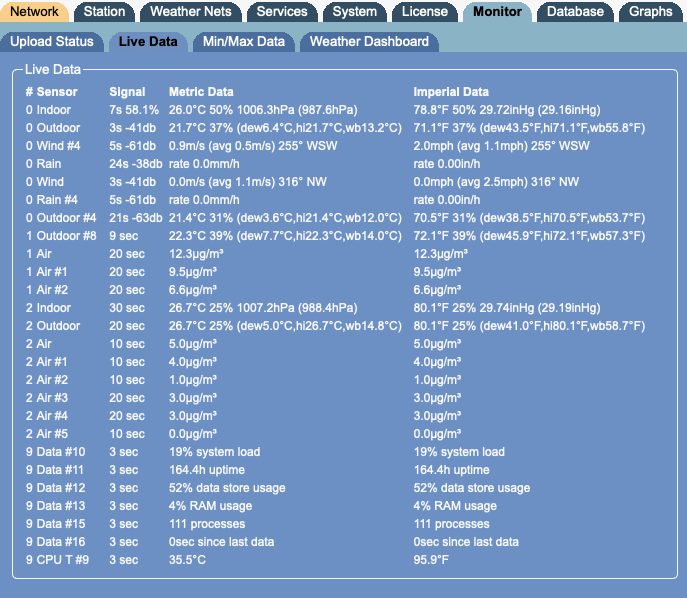Image resolution: width=687 pixels, height=598 pixels.
Task: Click the metric '19% system load' value
Action: (215, 452)
